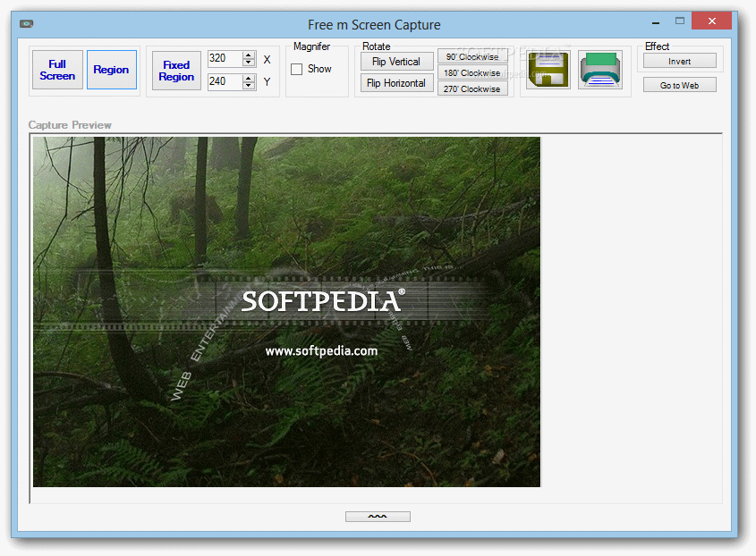
Task: Decrease the X value with down arrow
Action: click(249, 63)
